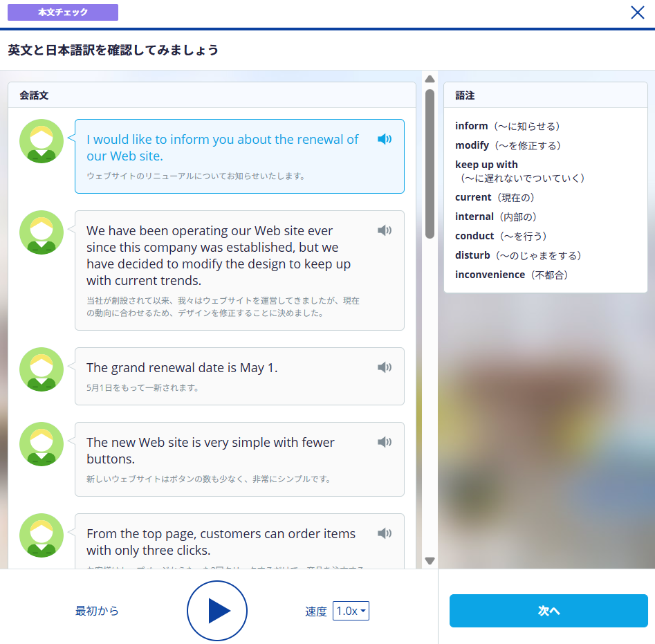
Task: Play audio for "We have been operating" sentence
Action: (x=385, y=231)
